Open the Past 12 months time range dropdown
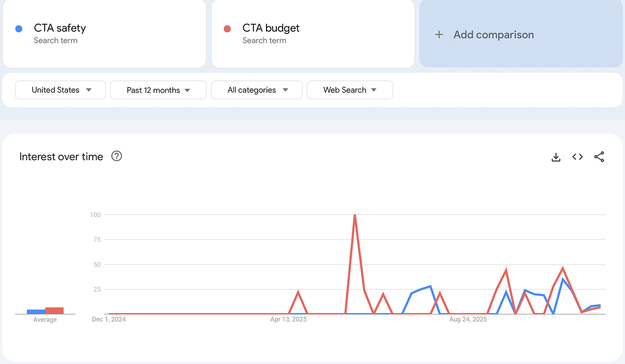The width and height of the screenshot is (625, 364). pos(158,90)
